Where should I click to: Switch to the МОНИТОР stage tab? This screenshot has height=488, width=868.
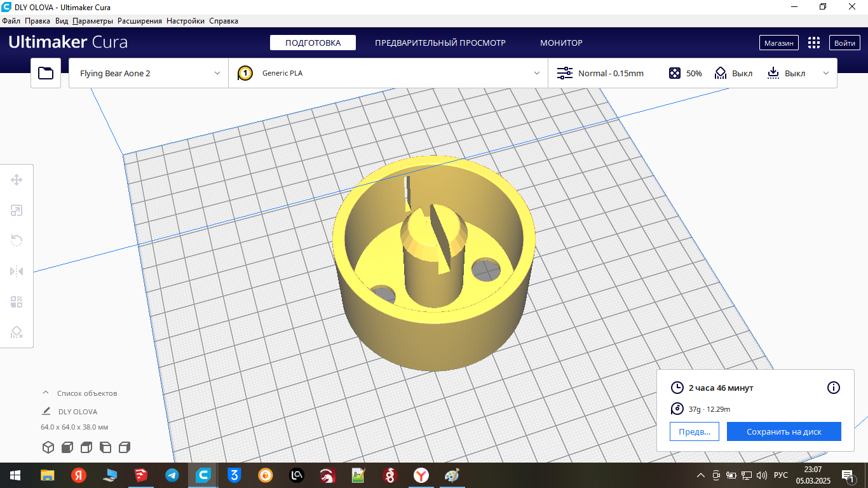[x=561, y=43]
